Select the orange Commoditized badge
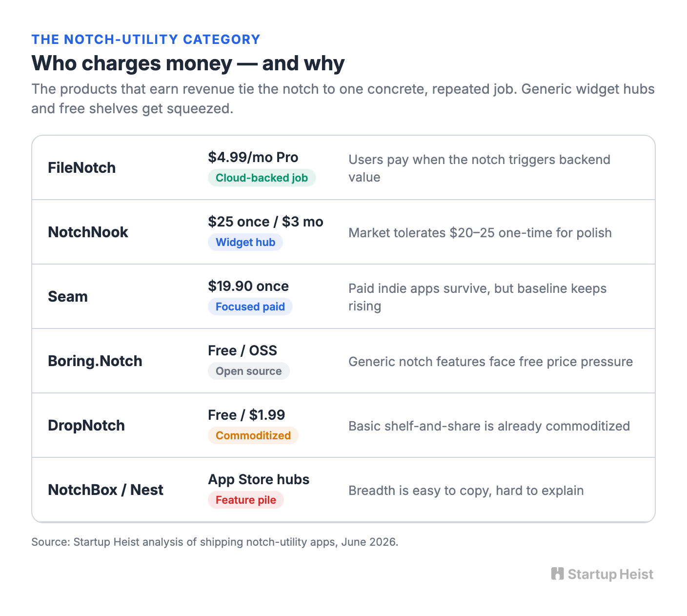687x616 pixels. pyautogui.click(x=253, y=435)
